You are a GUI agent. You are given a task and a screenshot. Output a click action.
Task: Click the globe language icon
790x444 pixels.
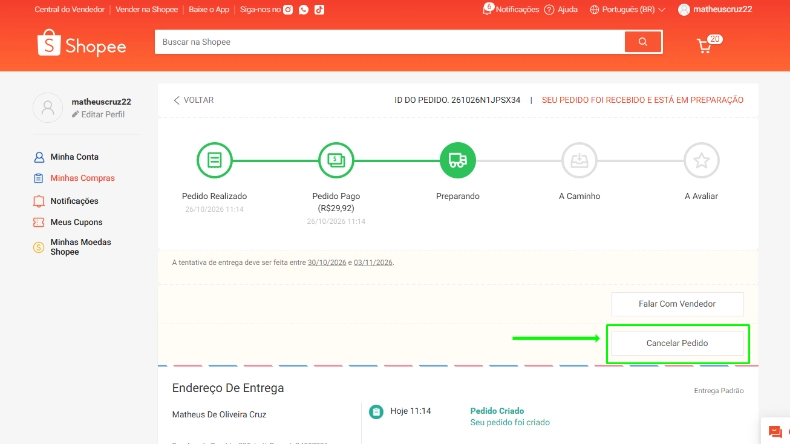coord(595,10)
